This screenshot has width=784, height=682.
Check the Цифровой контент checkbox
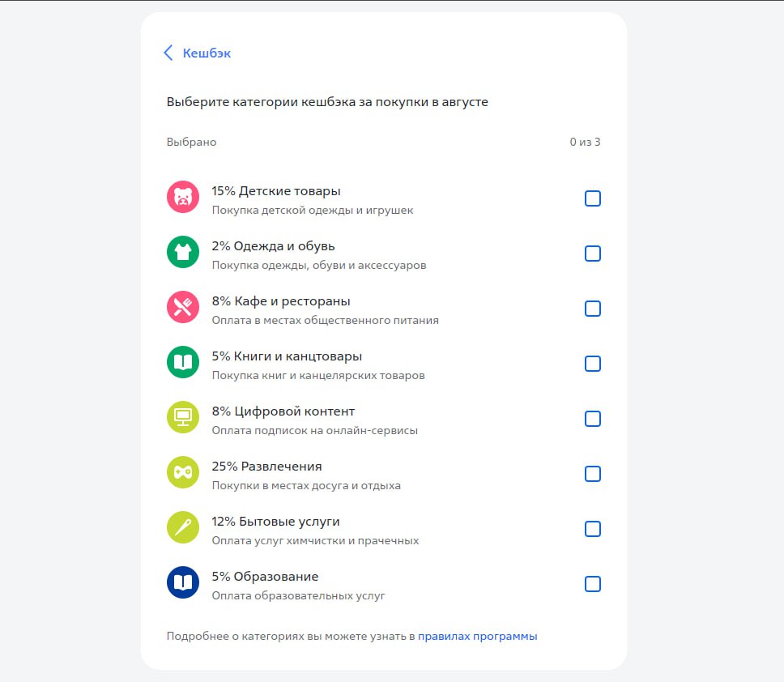click(x=593, y=419)
